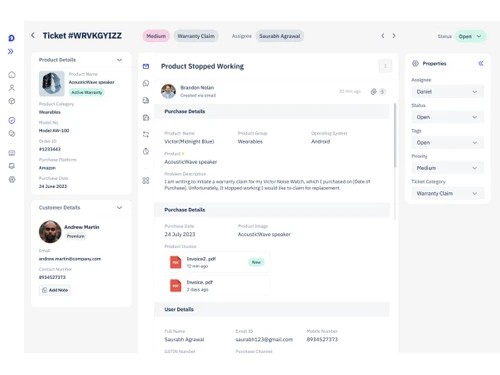
Task: Click the Saurabh Agrawal assignee chip
Action: pyautogui.click(x=280, y=36)
